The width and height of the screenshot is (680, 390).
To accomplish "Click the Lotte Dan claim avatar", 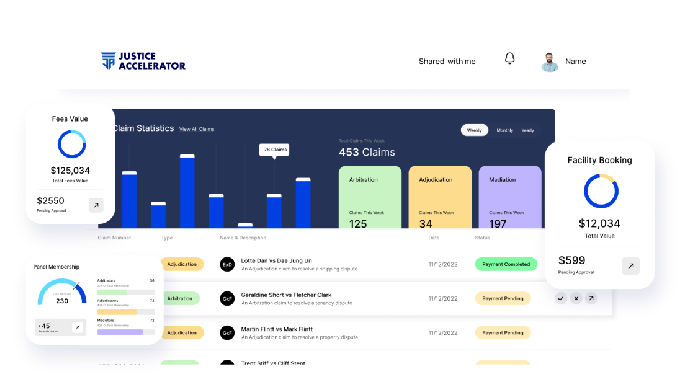I will [x=227, y=264].
